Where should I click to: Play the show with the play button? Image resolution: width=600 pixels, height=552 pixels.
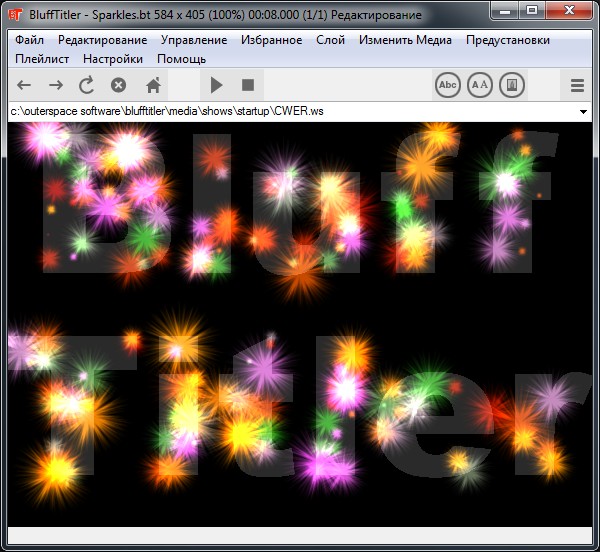216,86
